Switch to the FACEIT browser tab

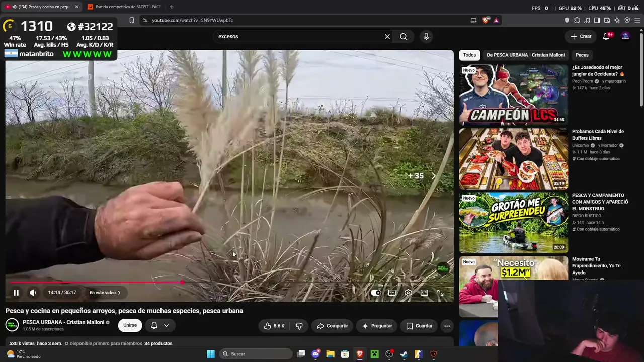click(x=123, y=7)
